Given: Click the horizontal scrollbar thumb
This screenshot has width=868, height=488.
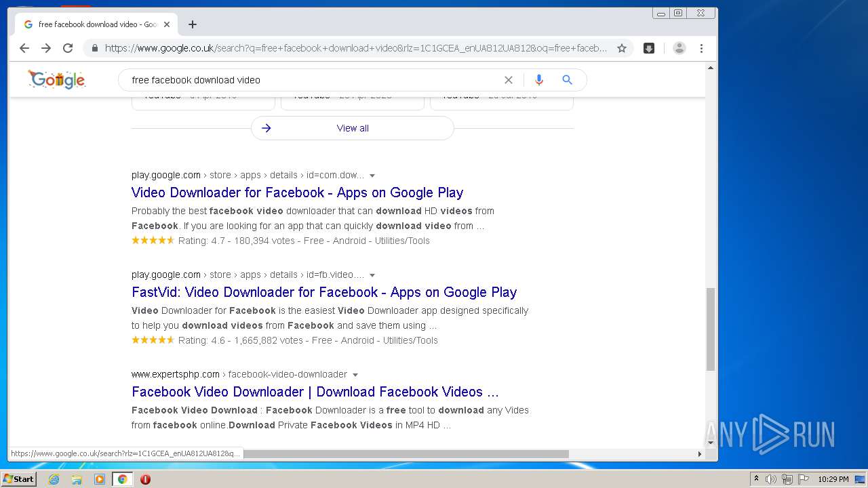Looking at the screenshot, I should (x=406, y=453).
